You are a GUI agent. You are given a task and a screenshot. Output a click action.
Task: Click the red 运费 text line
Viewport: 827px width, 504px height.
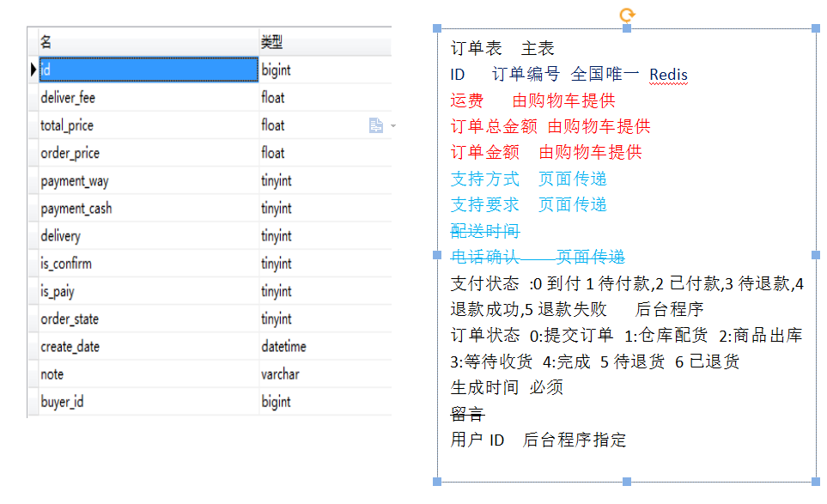click(532, 100)
